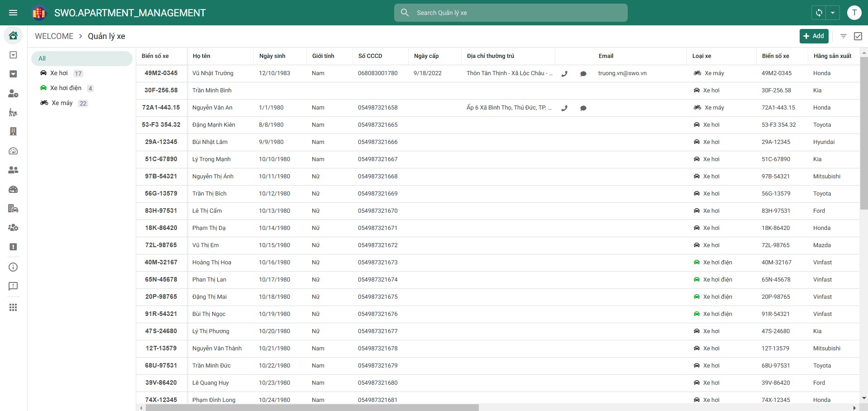
Task: Click the outlined dropdown-box sidebar icon
Action: (x=13, y=55)
